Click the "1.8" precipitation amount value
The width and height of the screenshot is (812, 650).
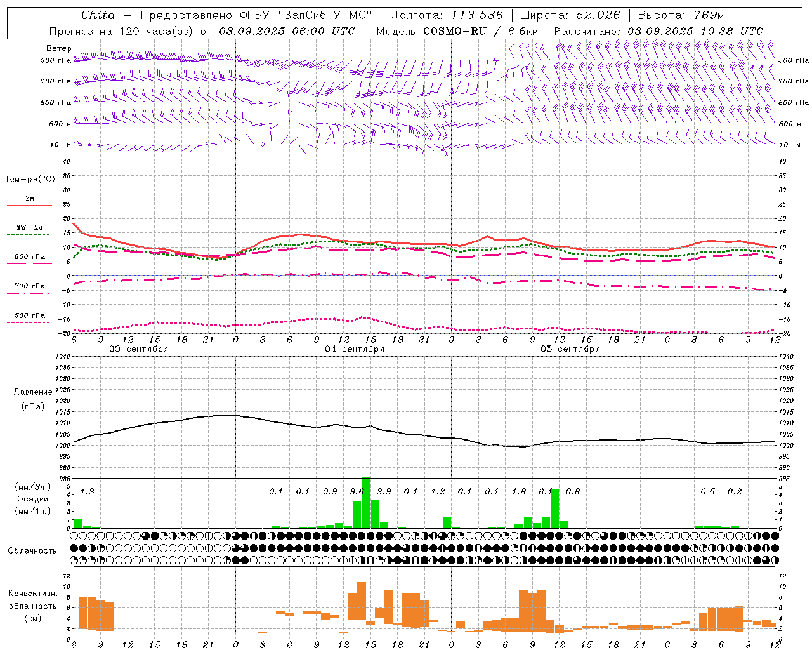[x=519, y=492]
